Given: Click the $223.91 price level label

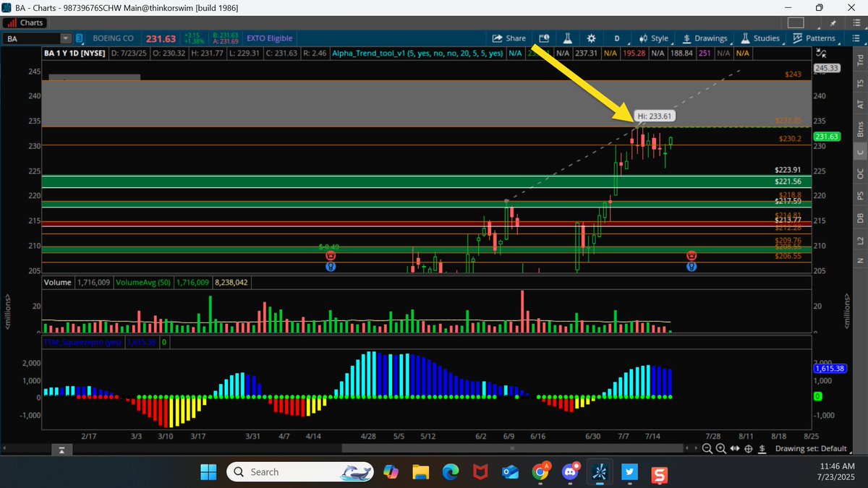Looking at the screenshot, I should point(788,171).
